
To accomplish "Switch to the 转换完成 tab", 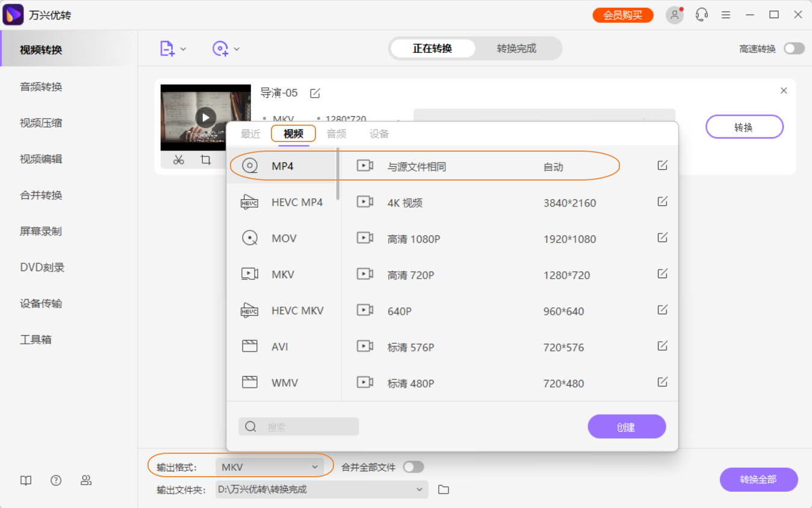I will tap(516, 48).
